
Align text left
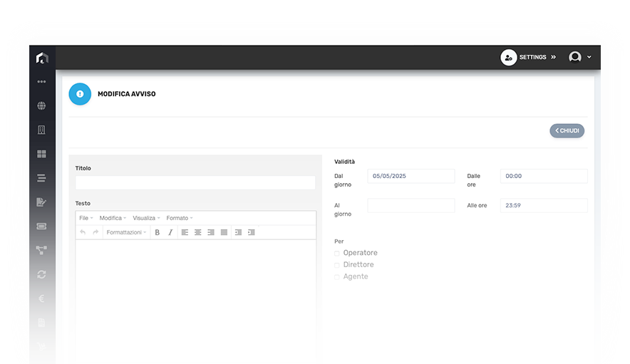[x=185, y=232]
